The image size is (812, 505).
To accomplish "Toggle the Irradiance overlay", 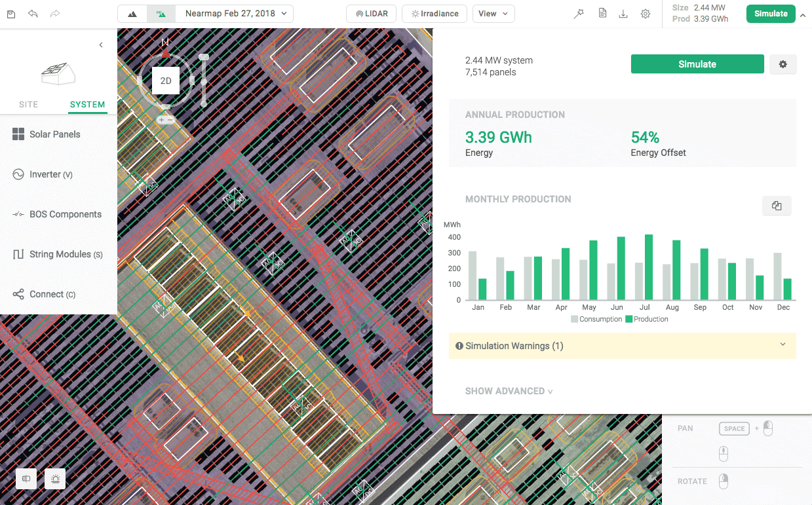I will pos(434,13).
